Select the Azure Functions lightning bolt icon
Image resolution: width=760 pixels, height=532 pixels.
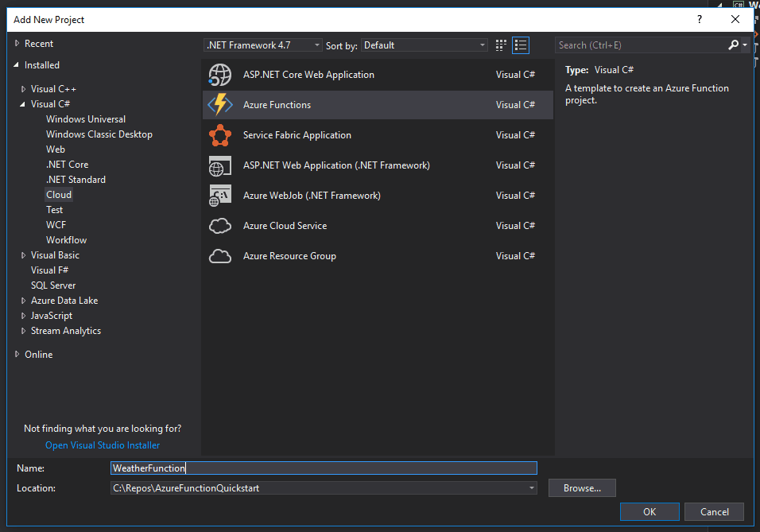click(220, 103)
